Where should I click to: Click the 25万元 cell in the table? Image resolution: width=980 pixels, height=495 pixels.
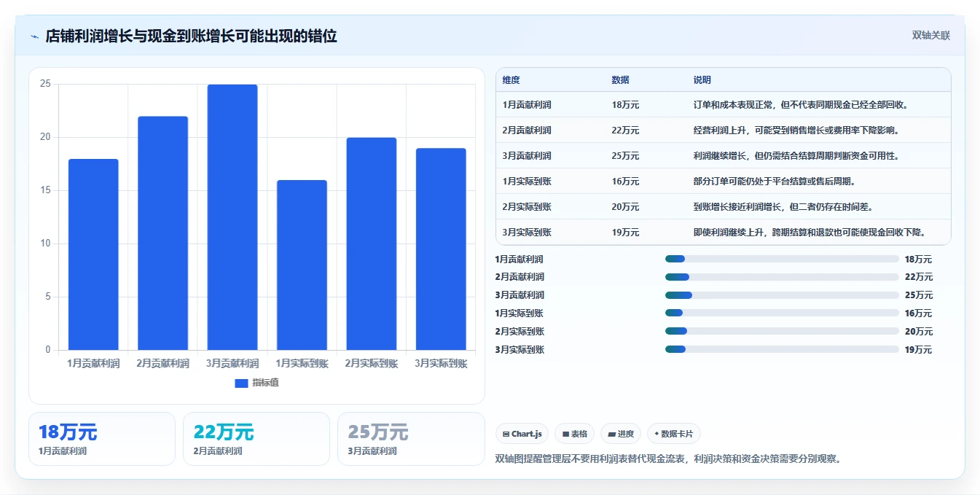[x=625, y=156]
